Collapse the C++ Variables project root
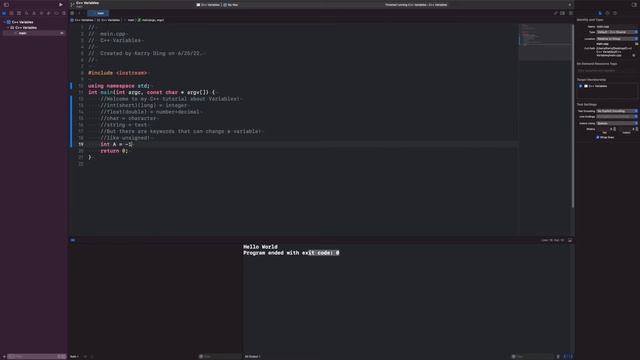 point(4,22)
